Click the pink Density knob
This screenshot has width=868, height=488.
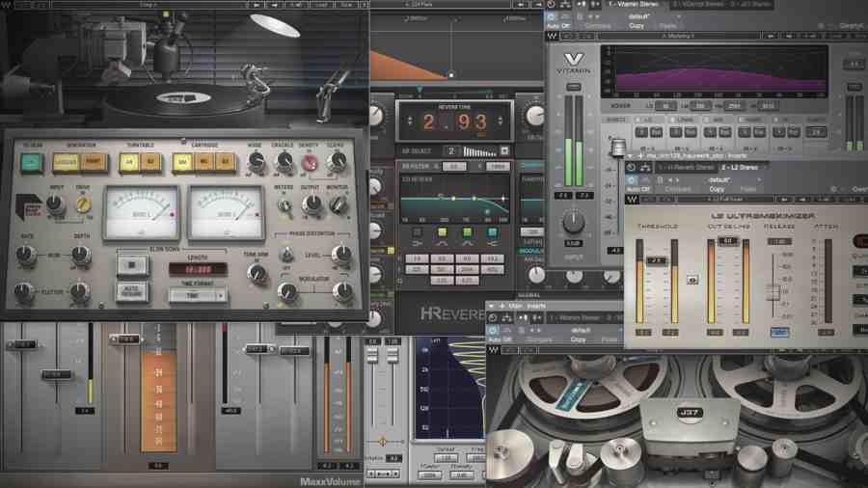pyautogui.click(x=310, y=162)
